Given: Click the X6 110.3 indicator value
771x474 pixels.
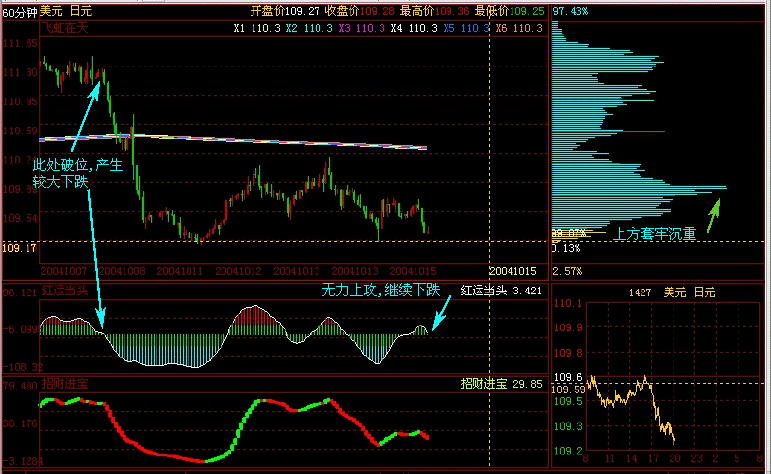Looking at the screenshot, I should point(519,29).
